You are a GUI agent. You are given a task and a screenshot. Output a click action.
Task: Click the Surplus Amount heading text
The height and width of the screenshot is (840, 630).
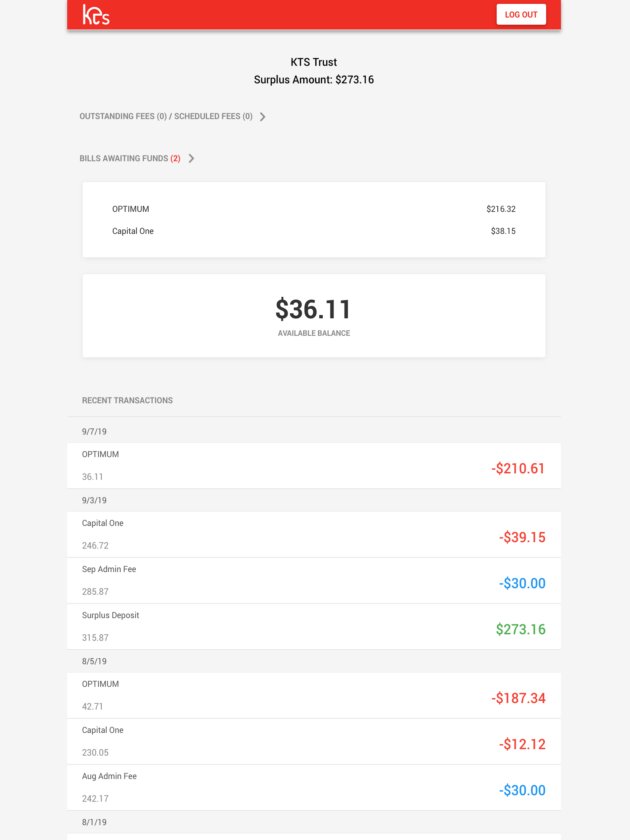[314, 80]
